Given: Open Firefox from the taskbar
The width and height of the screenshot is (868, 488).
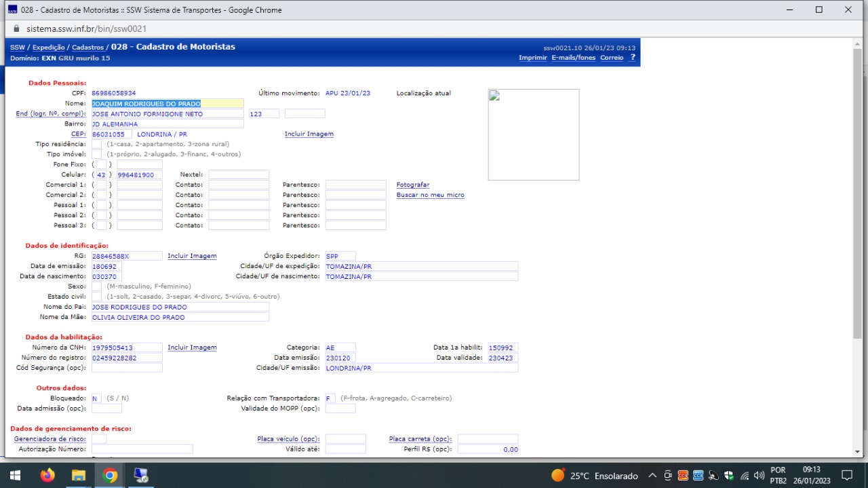Looking at the screenshot, I should 47,475.
